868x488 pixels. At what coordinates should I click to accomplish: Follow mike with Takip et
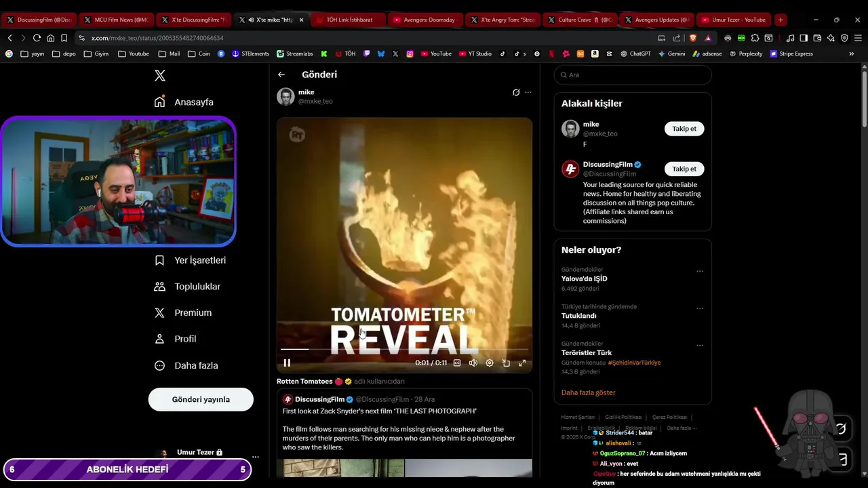point(684,129)
